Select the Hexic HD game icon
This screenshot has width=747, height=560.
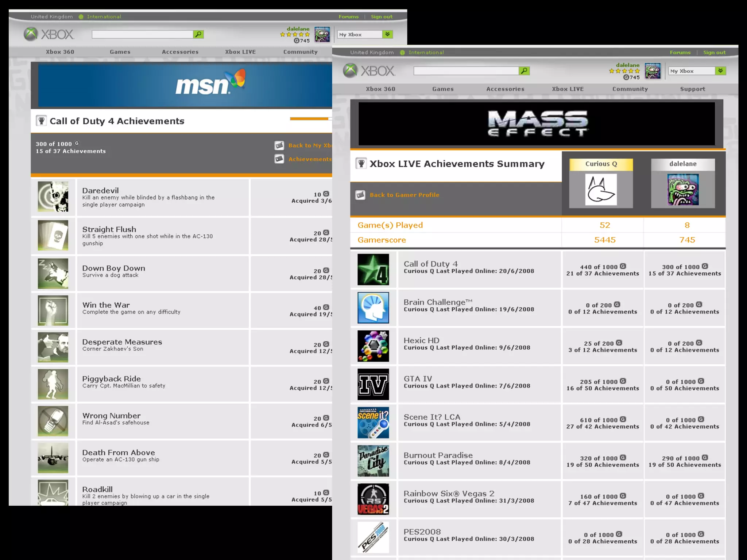[x=373, y=346]
